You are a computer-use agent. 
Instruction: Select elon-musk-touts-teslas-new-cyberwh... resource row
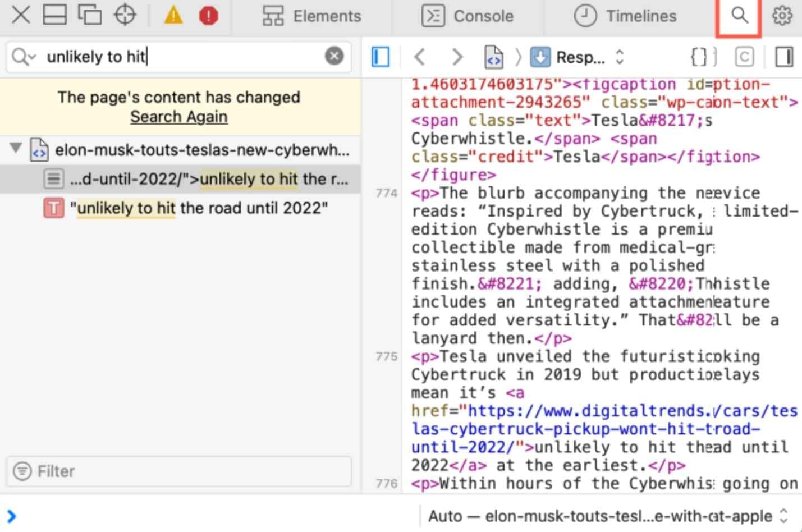coord(180,150)
